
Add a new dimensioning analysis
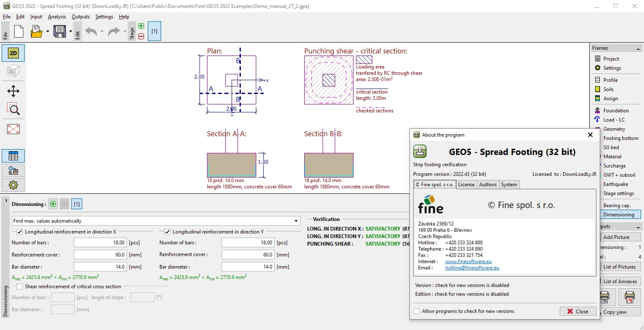pos(53,204)
